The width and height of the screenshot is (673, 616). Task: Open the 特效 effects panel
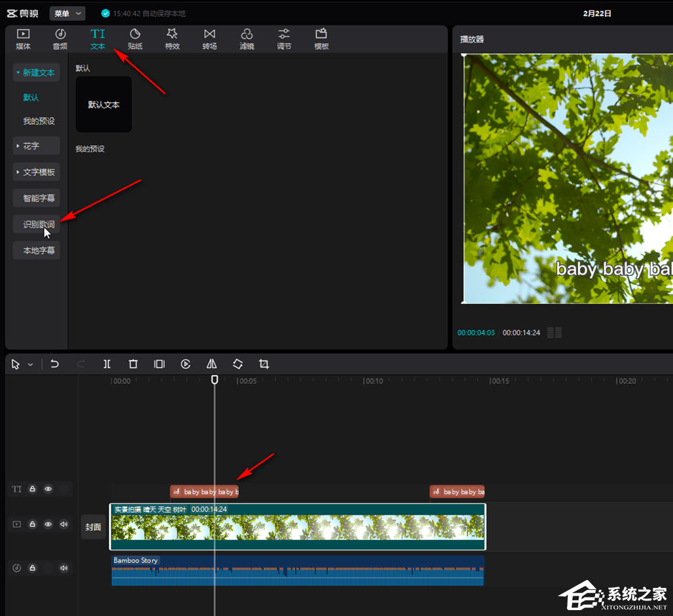[172, 39]
